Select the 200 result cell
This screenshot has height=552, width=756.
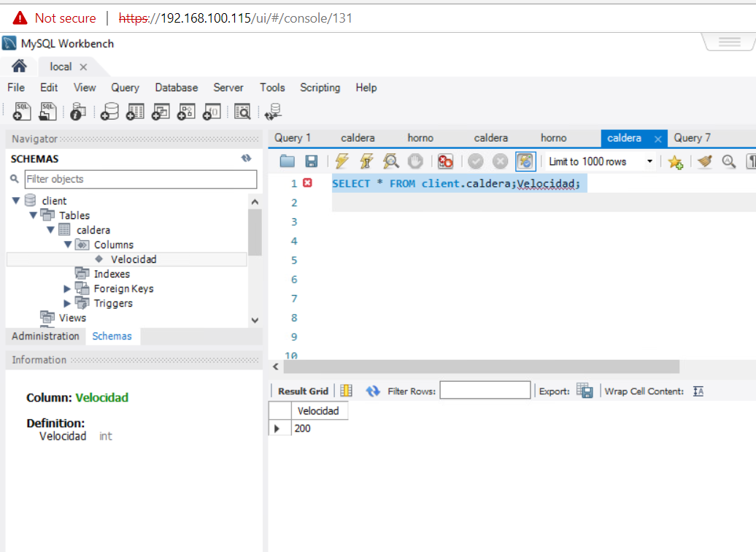click(319, 428)
